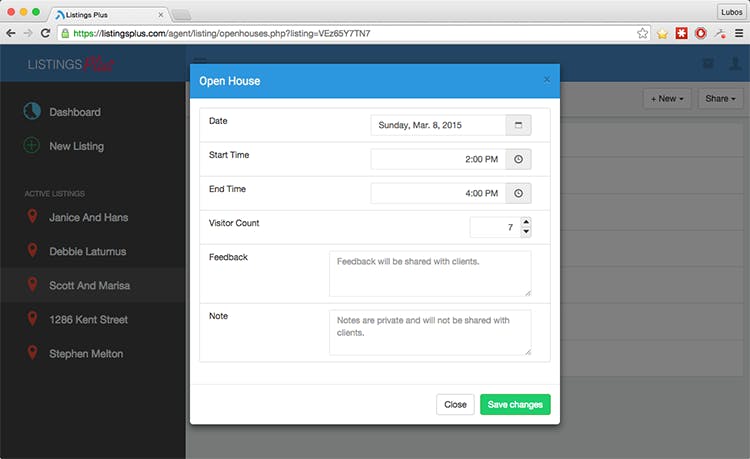Open the Start Time clock picker
Image resolution: width=750 pixels, height=459 pixels.
(518, 159)
